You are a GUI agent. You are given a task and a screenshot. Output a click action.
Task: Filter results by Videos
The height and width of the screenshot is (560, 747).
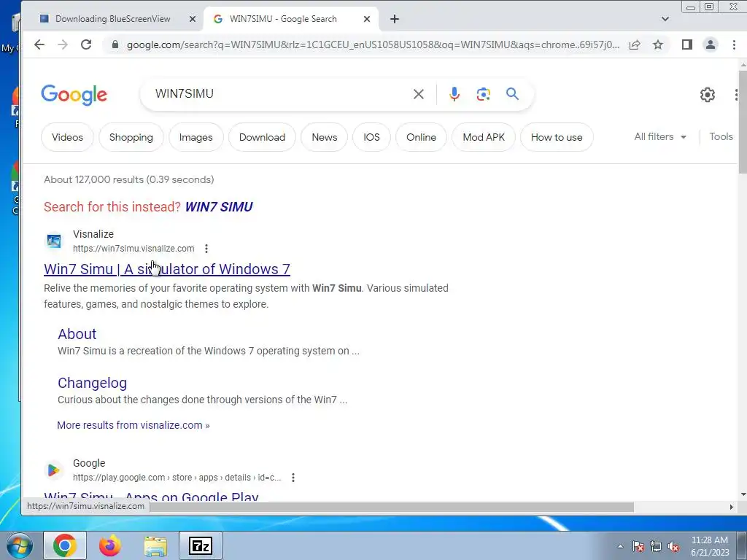tap(67, 137)
